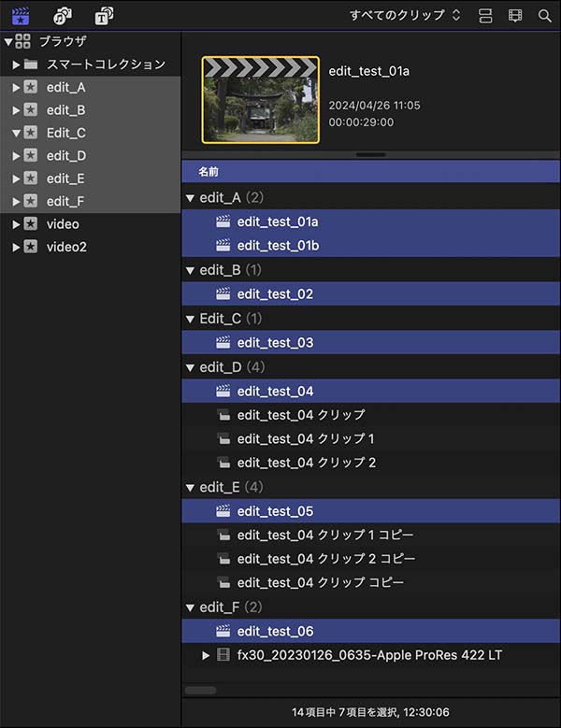This screenshot has height=728, width=561.
Task: Click icon of edit_test_04 クリップ compound clip
Action: click(223, 415)
